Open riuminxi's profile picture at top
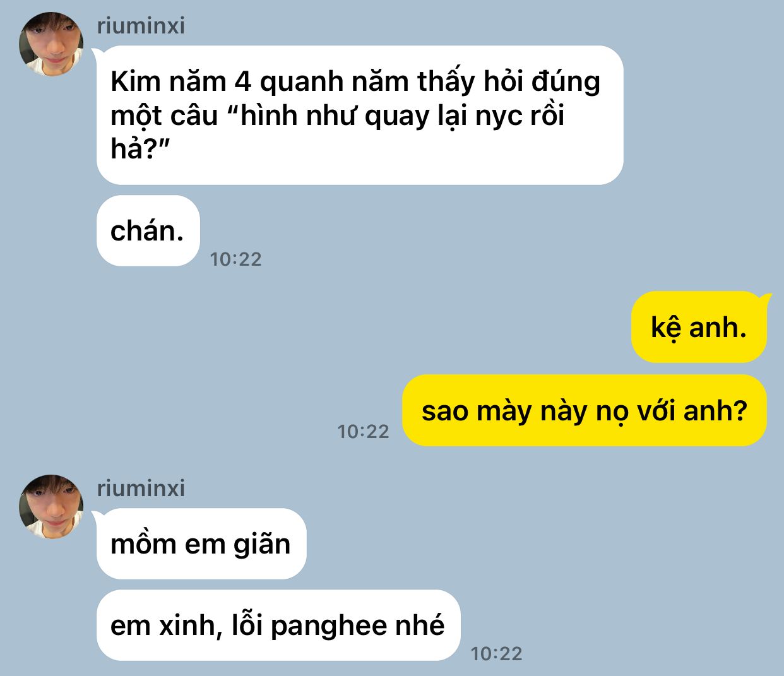 pos(51,44)
